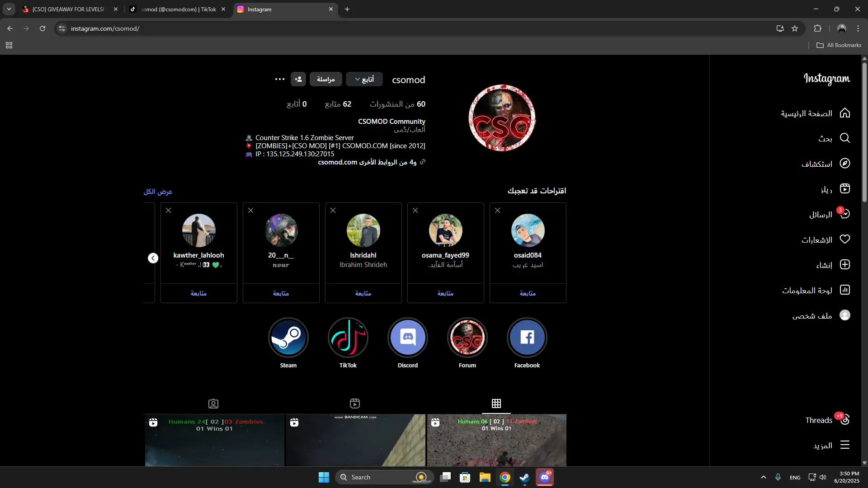Dismiss the osaid084 suggestion card

click(497, 211)
